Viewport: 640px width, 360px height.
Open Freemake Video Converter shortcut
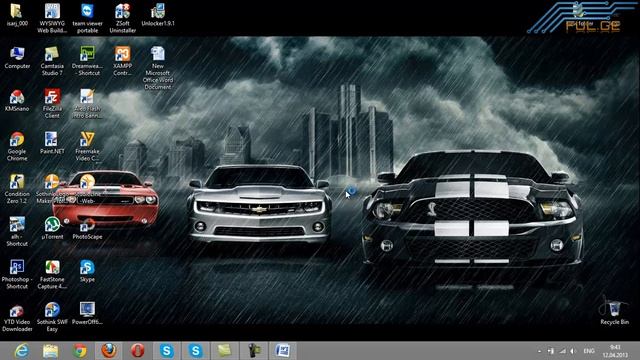pyautogui.click(x=87, y=146)
